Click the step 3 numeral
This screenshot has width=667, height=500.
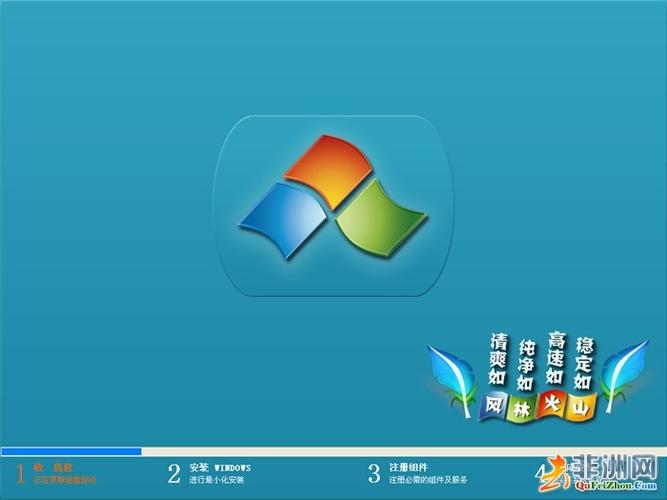pyautogui.click(x=374, y=474)
